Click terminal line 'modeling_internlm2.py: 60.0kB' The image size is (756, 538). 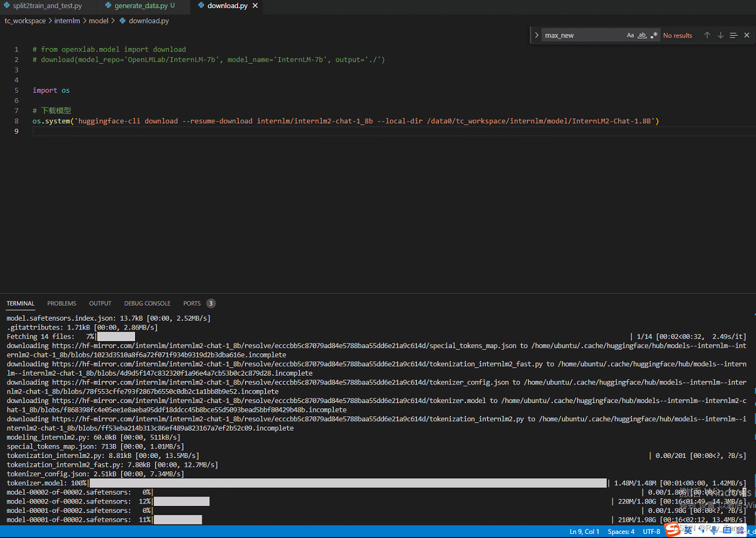(93, 437)
